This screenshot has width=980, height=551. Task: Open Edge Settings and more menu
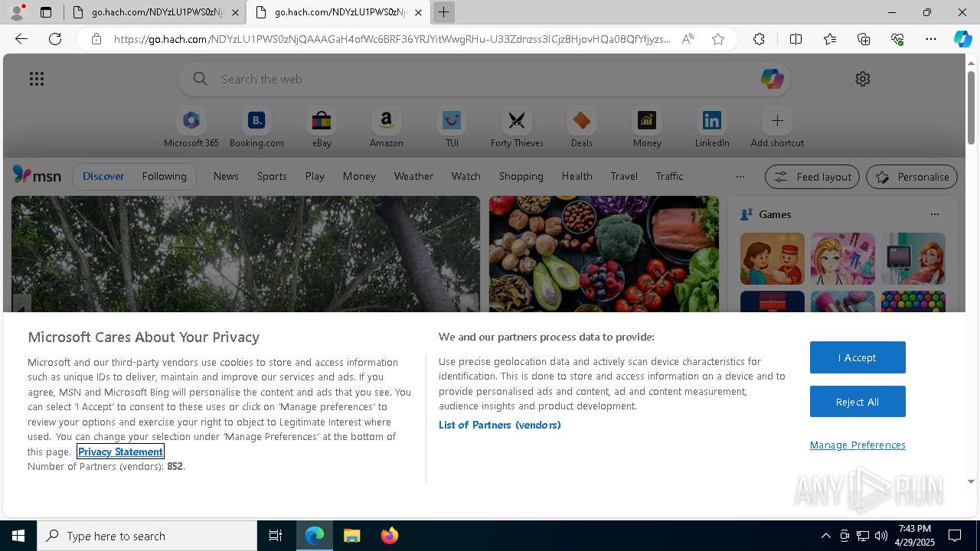931,39
